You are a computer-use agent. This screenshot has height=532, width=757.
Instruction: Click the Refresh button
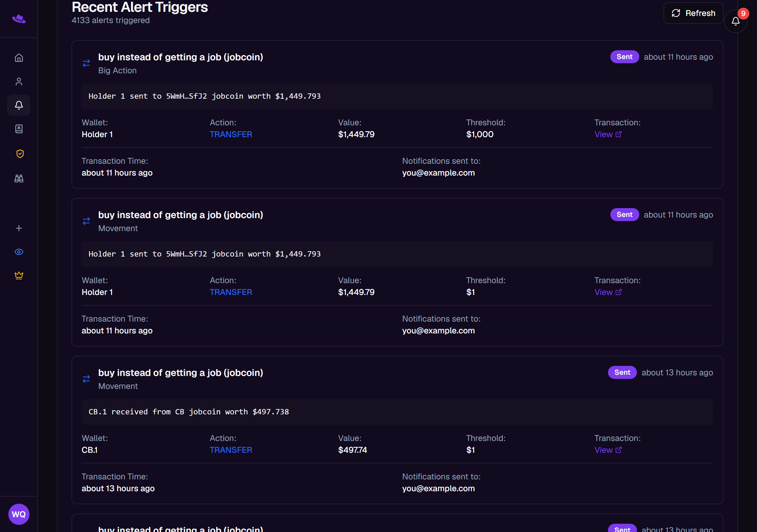click(x=693, y=13)
